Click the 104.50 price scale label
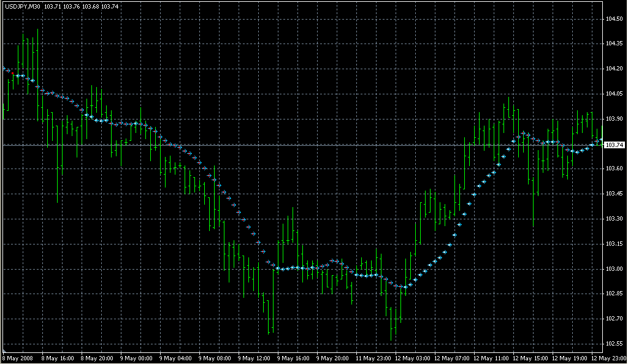 (613, 19)
